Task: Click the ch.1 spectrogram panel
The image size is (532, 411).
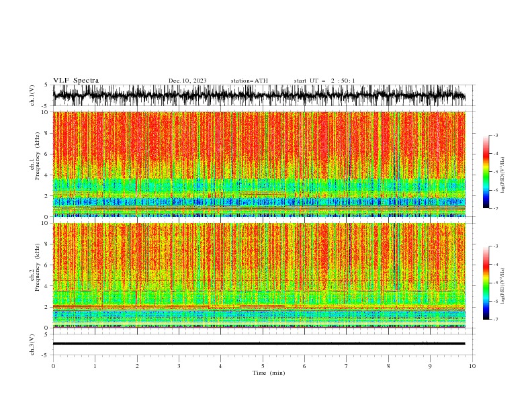Action: tap(259, 164)
